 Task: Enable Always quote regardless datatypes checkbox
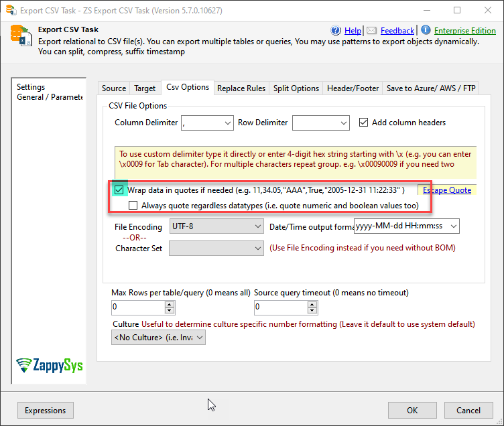coord(133,205)
